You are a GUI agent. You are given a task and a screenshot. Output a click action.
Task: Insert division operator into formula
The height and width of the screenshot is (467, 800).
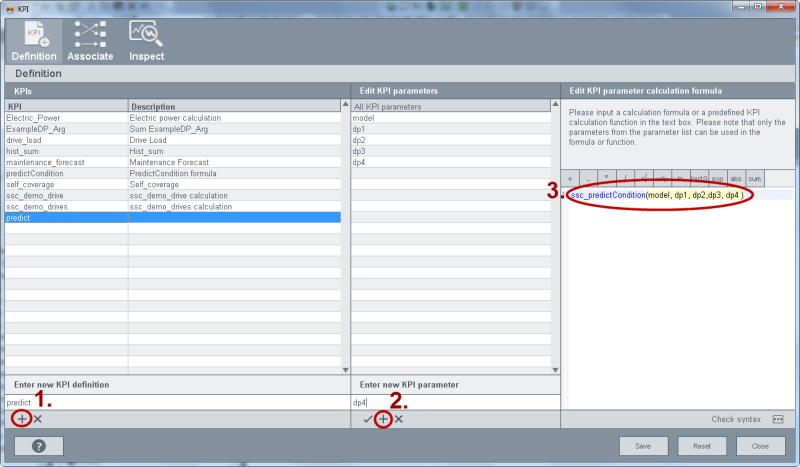[626, 179]
